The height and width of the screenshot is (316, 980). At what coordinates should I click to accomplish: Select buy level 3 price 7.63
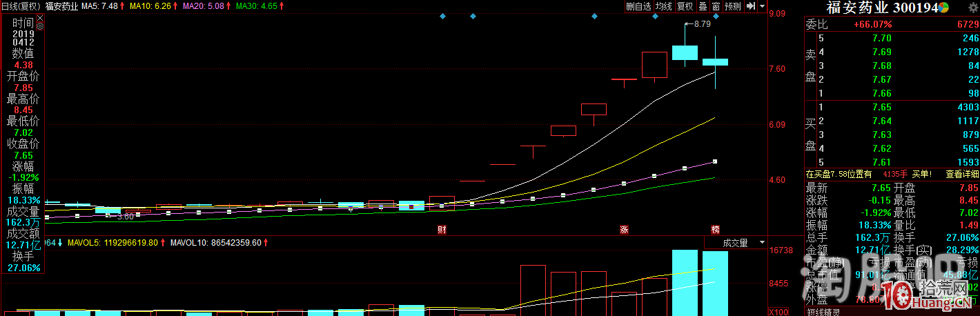pos(882,135)
